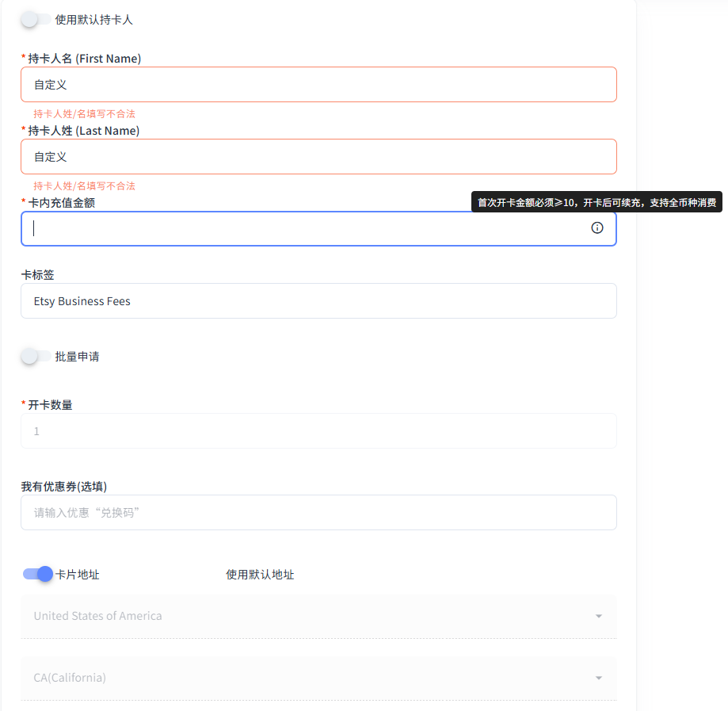This screenshot has width=728, height=711.
Task: Click the chevron on the state selector
Action: click(599, 678)
